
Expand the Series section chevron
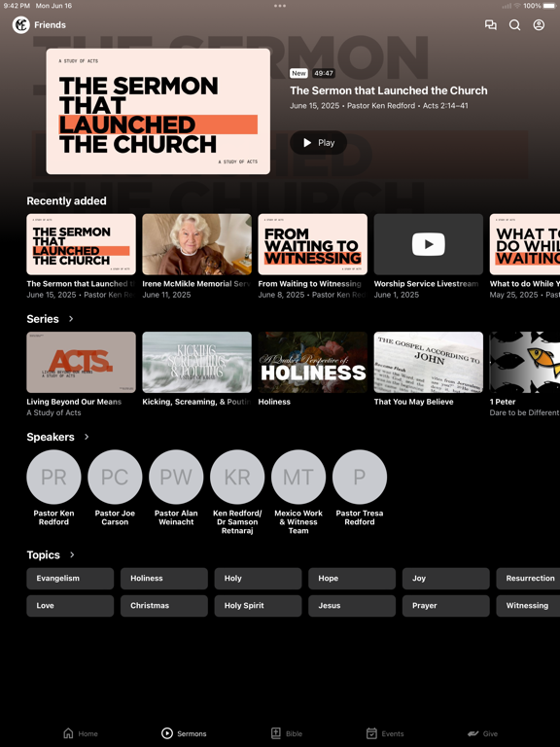click(71, 319)
